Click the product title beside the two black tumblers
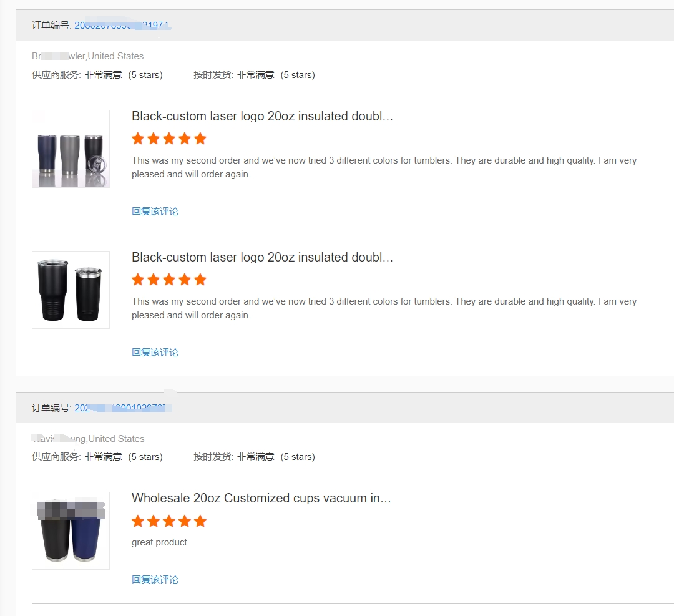674x616 pixels. (262, 258)
